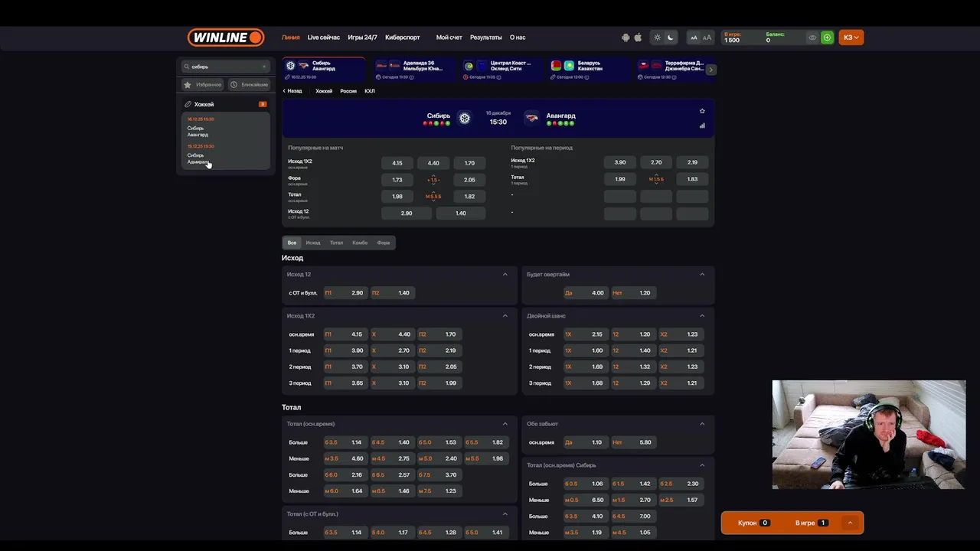980x551 pixels.
Task: Open the Беларусь Казахстан match card
Action: click(588, 69)
